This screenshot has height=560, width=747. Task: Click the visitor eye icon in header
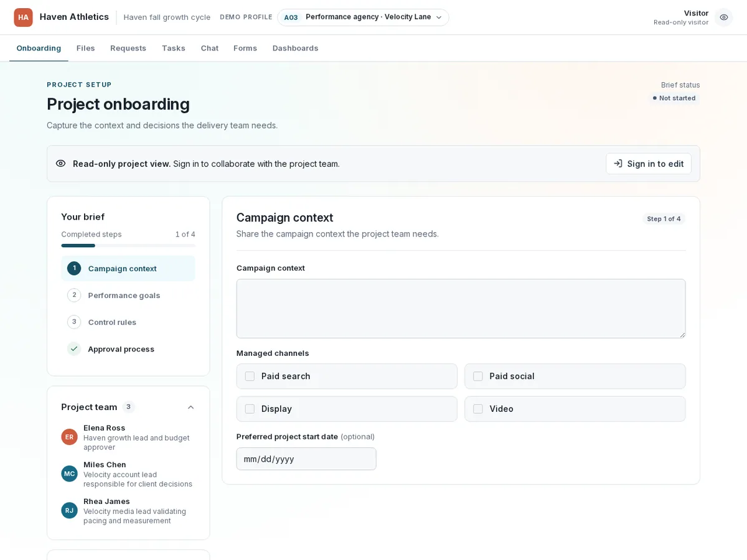pos(723,17)
